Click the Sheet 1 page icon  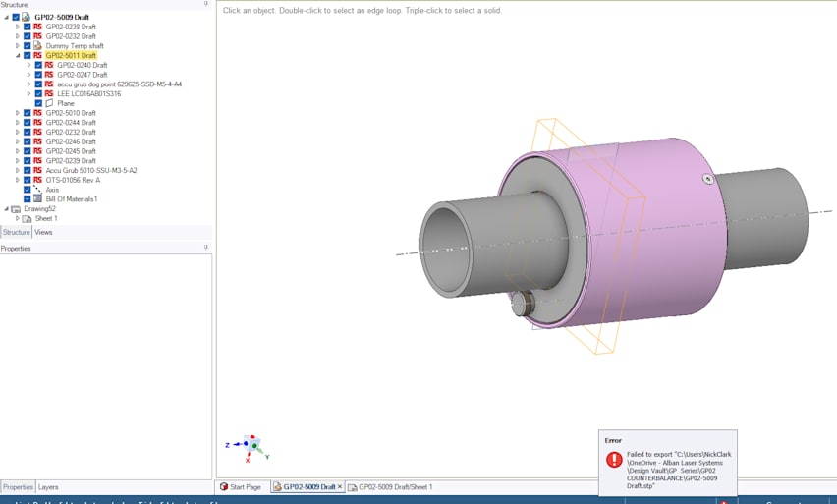click(x=27, y=218)
